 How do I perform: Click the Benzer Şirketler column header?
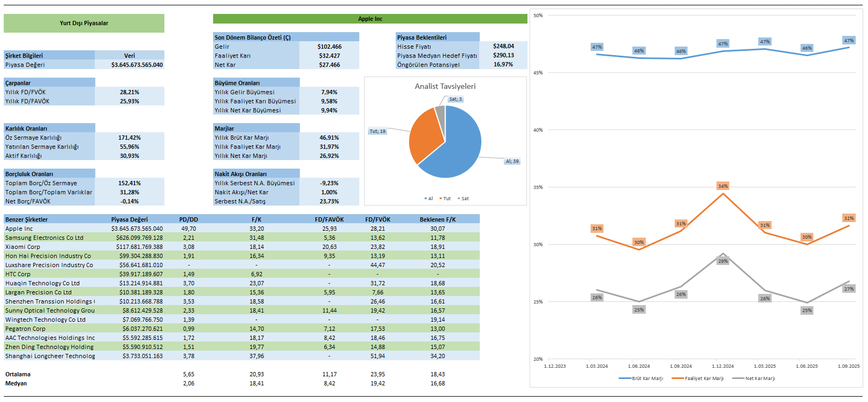pyautogui.click(x=27, y=219)
